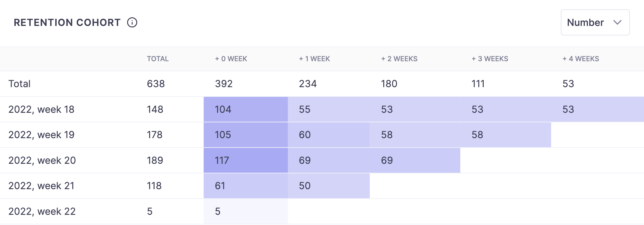The height and width of the screenshot is (225, 644).
Task: Click the Retention Cohort title
Action: coord(67,22)
